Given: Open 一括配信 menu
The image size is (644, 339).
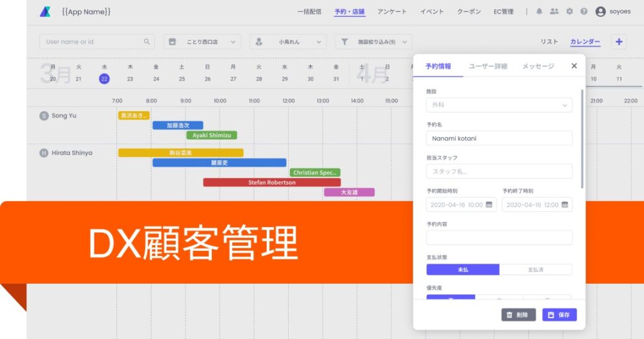Looking at the screenshot, I should [309, 11].
